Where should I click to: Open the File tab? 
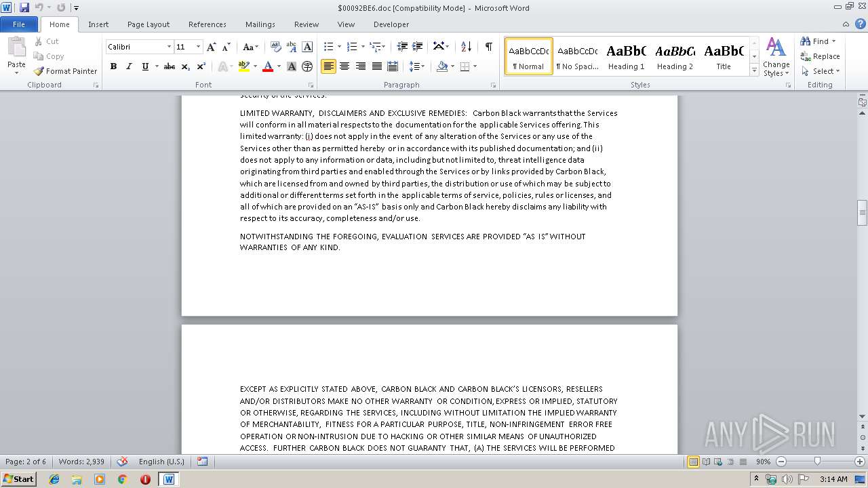click(19, 24)
